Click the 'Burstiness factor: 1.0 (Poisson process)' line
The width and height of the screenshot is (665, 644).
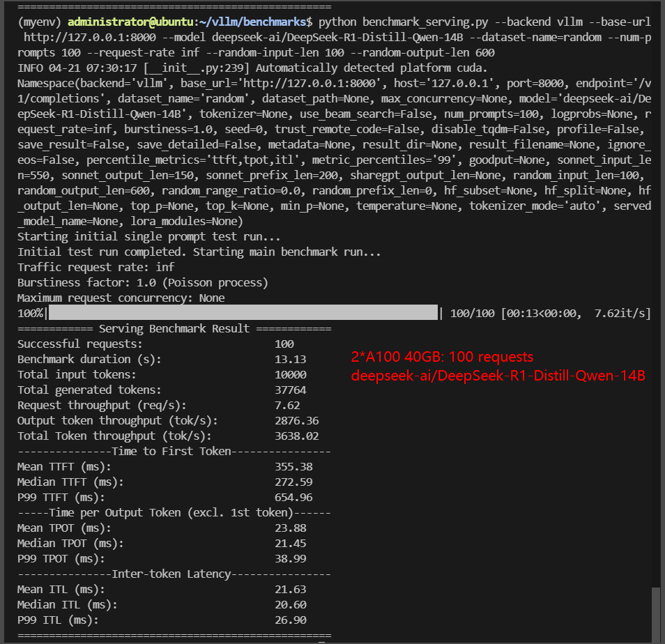tap(142, 282)
